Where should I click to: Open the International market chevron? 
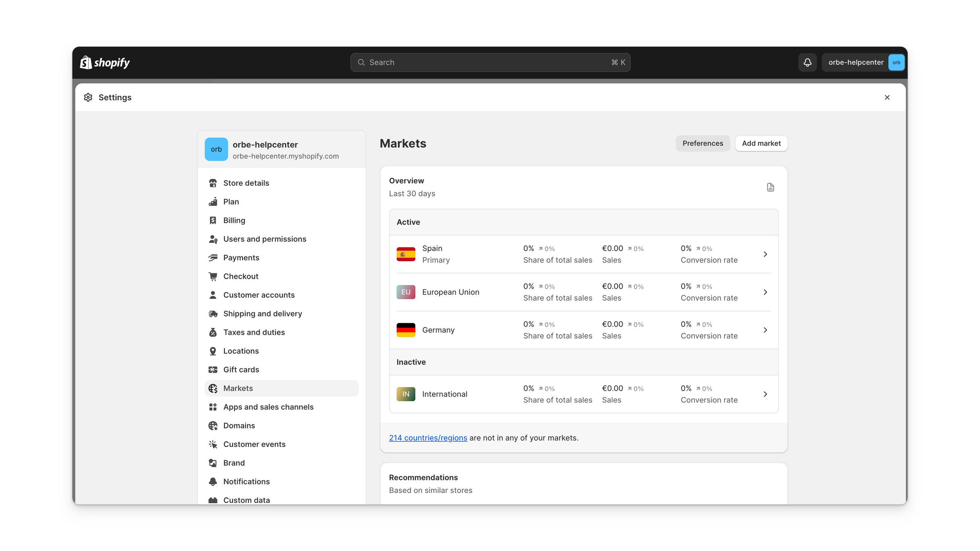[765, 394]
